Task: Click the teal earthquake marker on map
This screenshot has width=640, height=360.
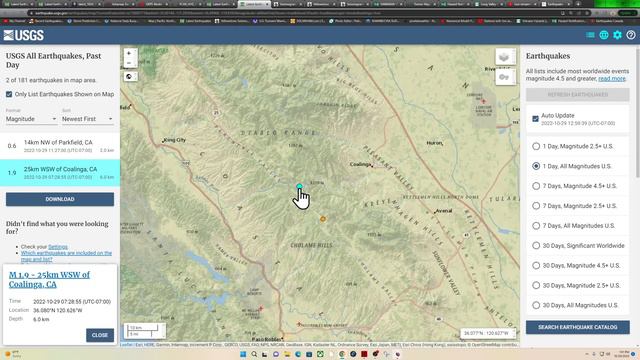Action: pyautogui.click(x=299, y=186)
